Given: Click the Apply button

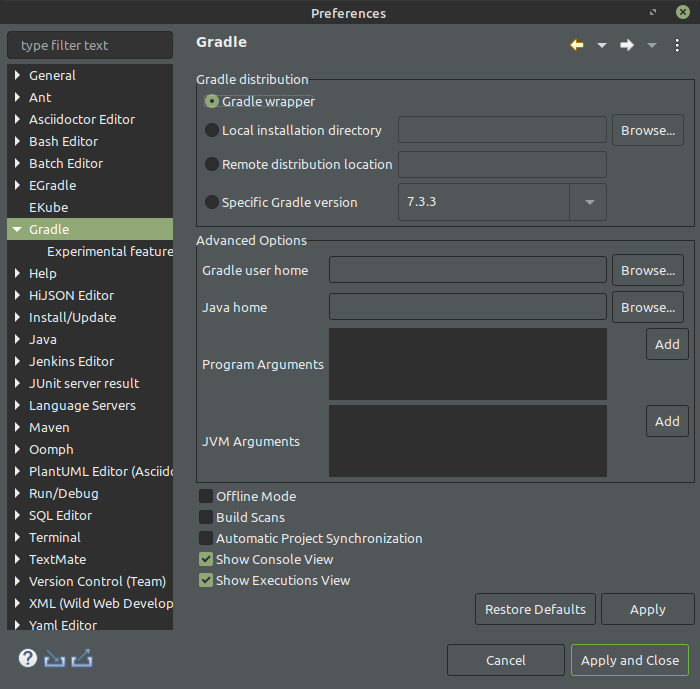Looking at the screenshot, I should point(648,609).
